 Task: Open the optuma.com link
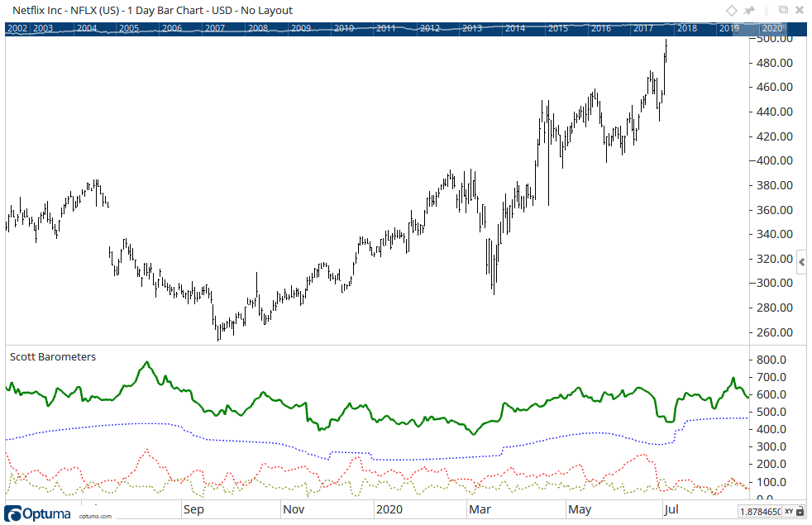(x=95, y=516)
